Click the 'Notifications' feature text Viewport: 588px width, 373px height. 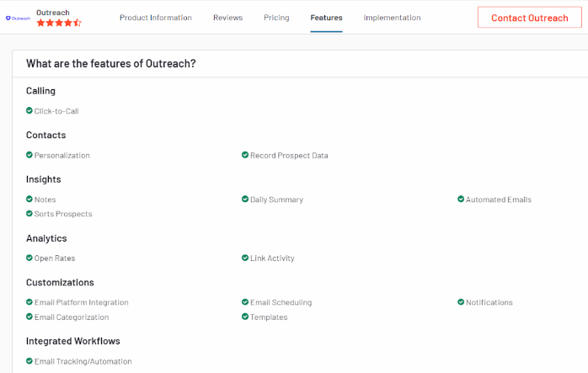489,302
